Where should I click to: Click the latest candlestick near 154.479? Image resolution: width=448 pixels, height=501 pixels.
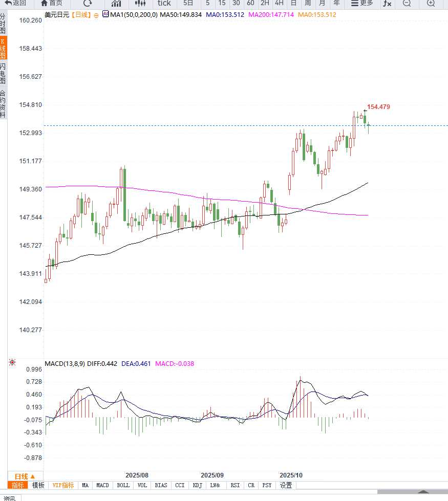(368, 128)
